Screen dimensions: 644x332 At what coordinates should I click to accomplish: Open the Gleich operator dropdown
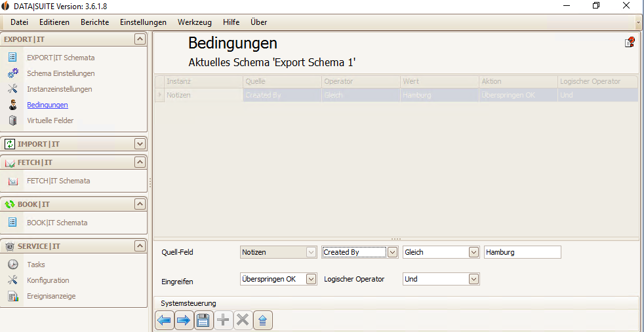[x=474, y=252]
